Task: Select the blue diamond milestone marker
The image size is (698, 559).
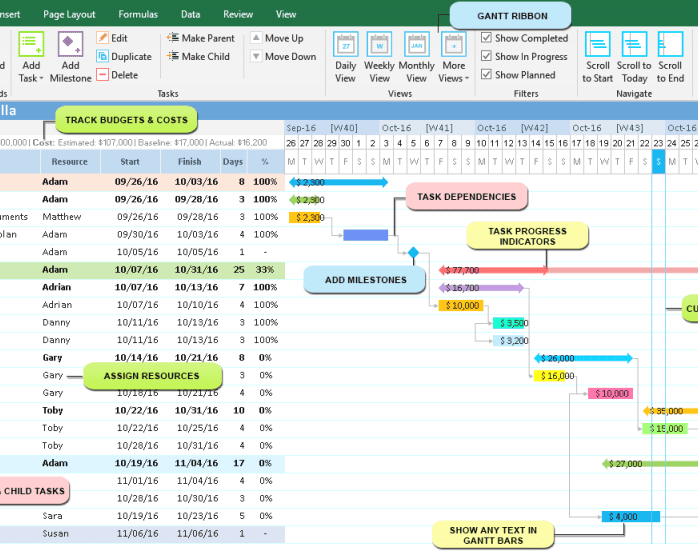Action: click(x=413, y=253)
